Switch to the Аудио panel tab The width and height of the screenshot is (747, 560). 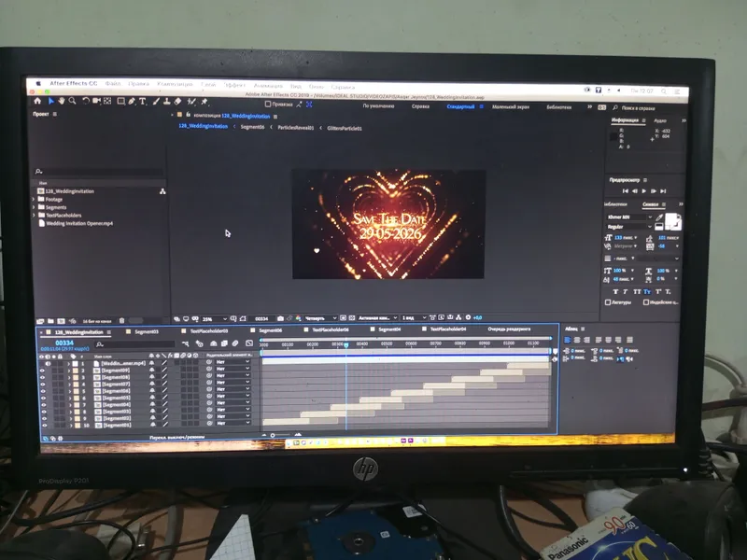660,121
